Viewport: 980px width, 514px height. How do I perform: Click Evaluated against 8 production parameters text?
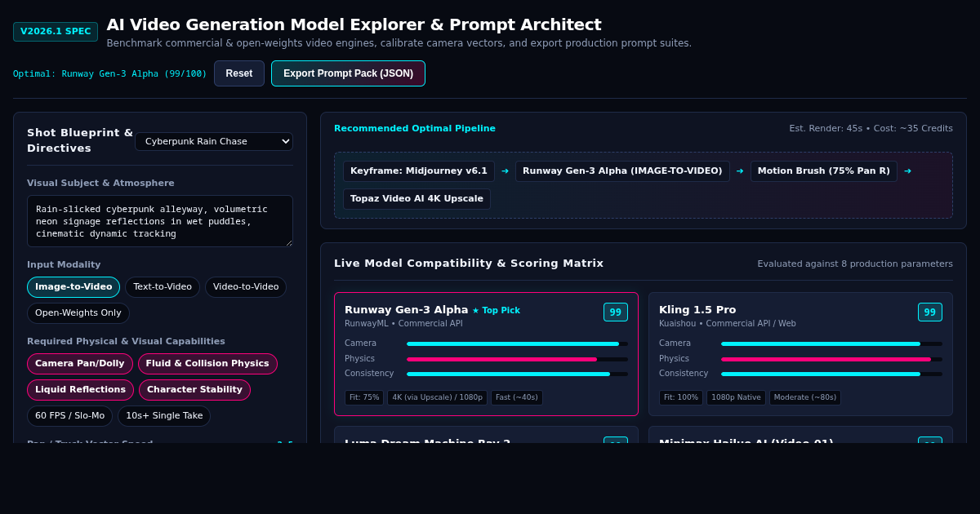click(x=855, y=264)
